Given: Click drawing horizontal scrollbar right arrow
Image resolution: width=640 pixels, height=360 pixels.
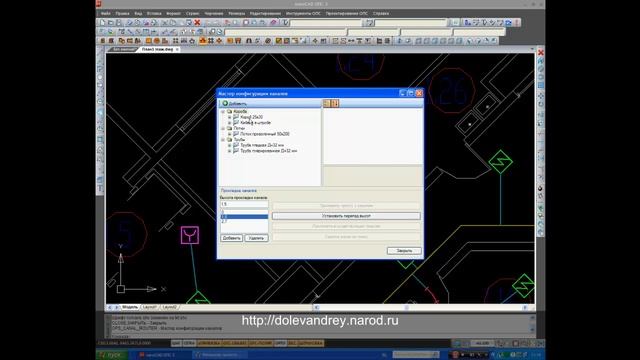Looking at the screenshot, I should click(x=525, y=307).
